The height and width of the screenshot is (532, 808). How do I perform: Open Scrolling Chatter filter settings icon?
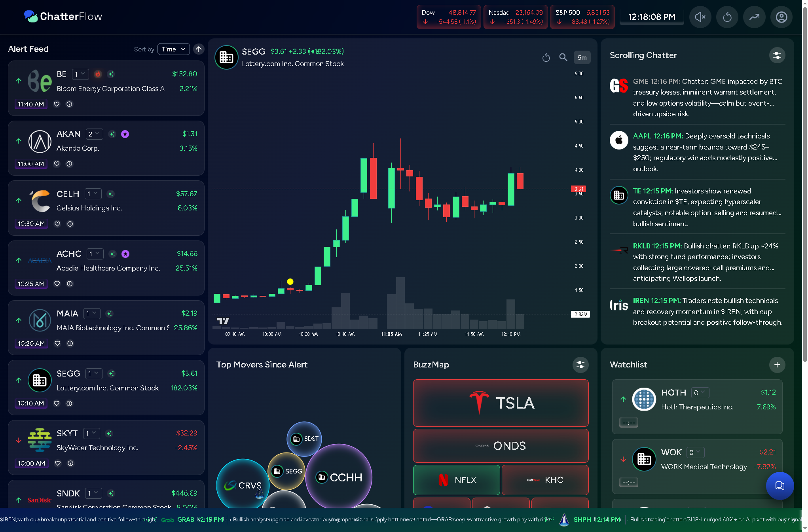point(777,55)
